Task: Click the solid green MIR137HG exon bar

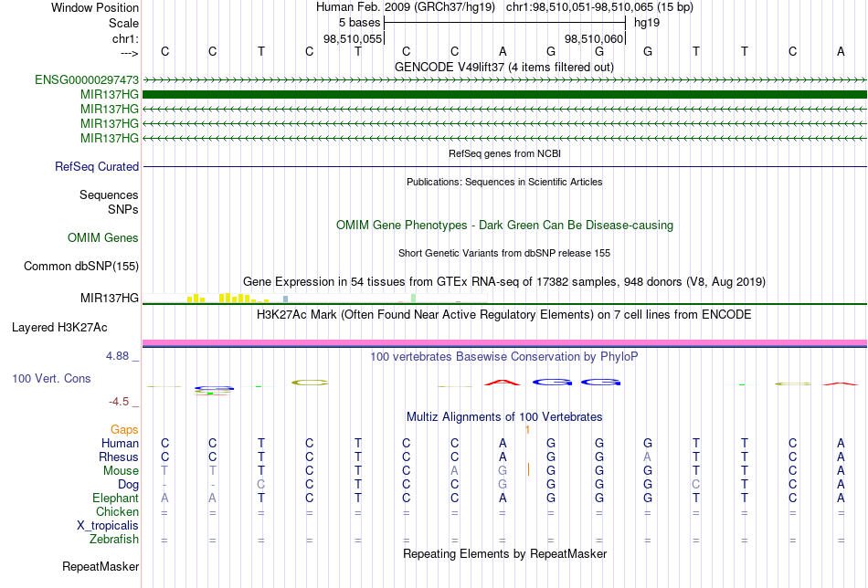Action: 504,95
